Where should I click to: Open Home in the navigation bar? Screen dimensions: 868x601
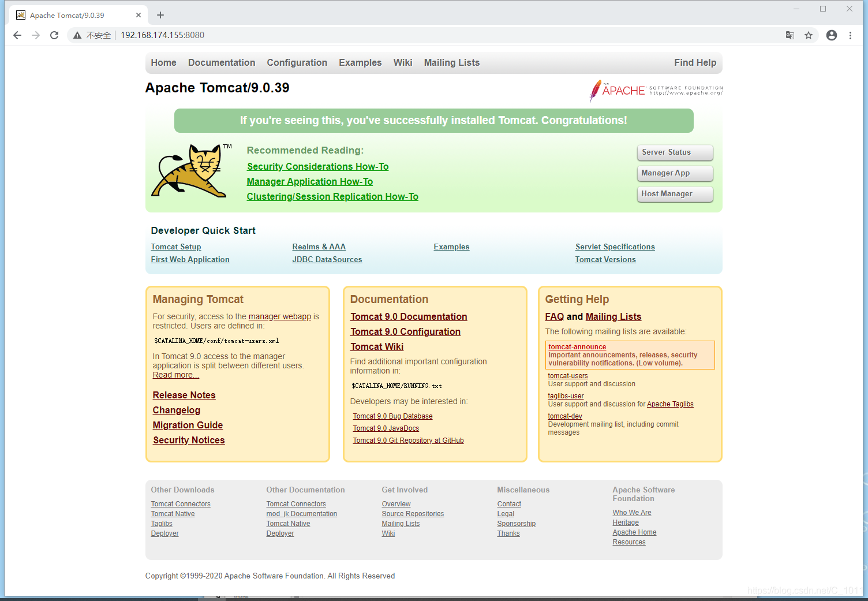coord(164,62)
